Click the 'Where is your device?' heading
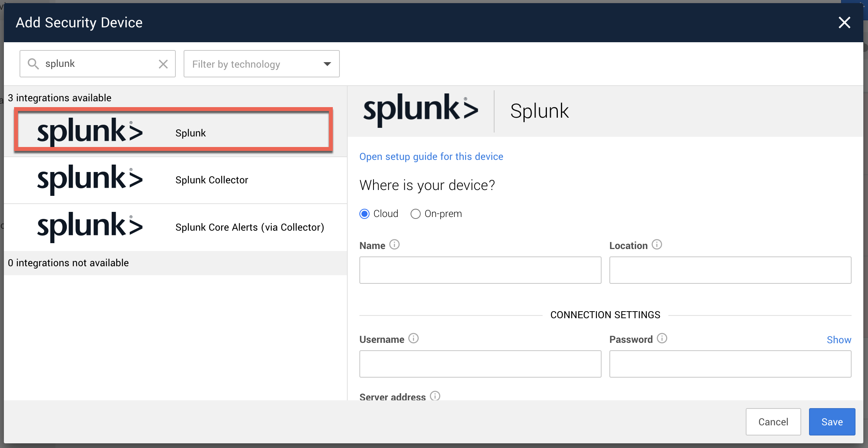 pyautogui.click(x=427, y=185)
